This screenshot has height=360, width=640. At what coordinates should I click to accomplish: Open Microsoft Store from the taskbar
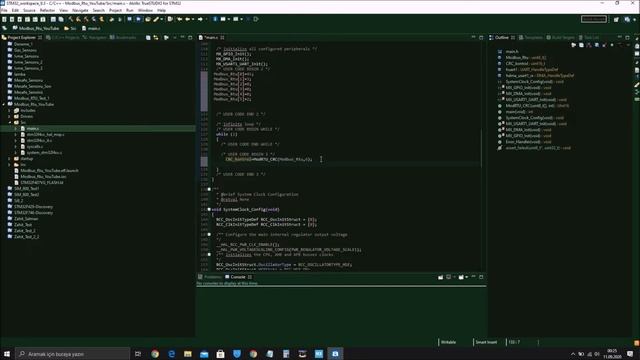220,353
